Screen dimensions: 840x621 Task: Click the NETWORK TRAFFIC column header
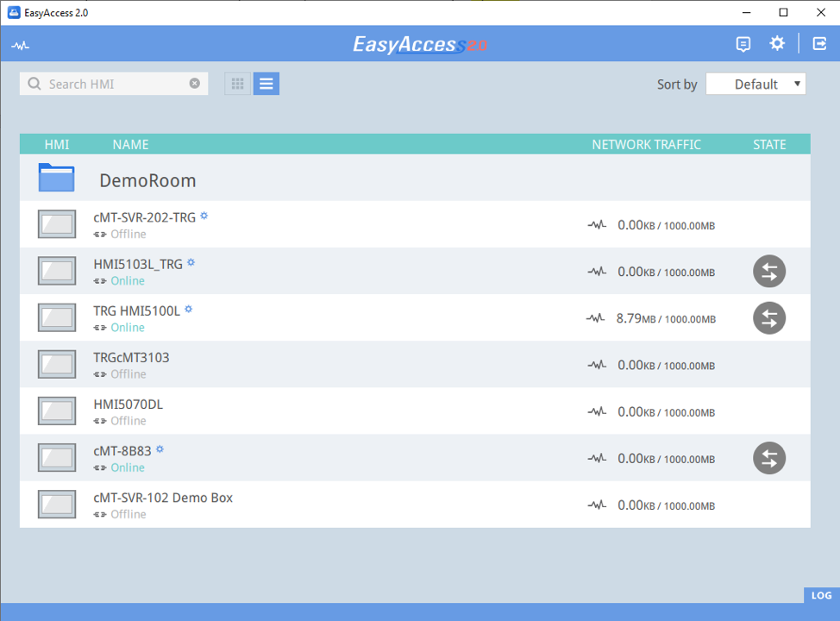[646, 144]
